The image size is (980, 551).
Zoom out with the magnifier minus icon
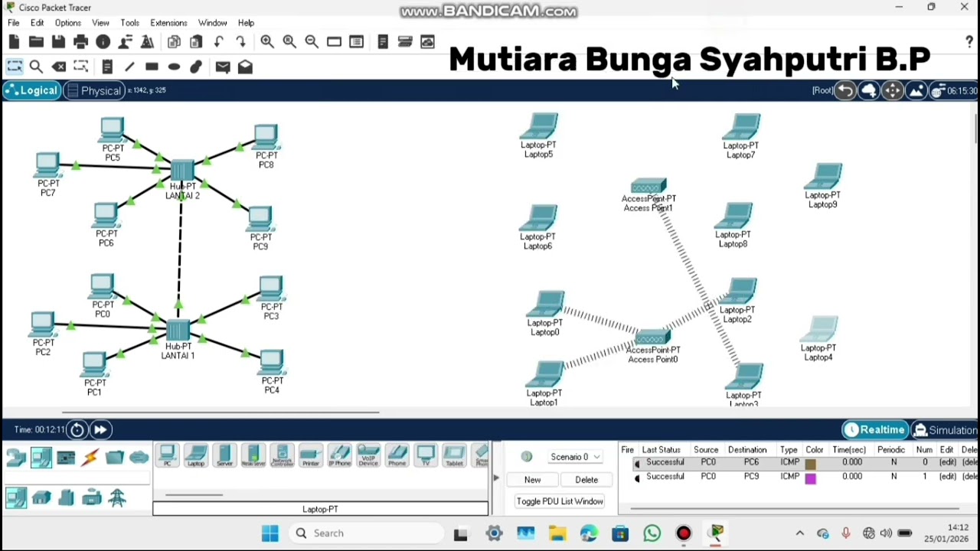click(x=312, y=42)
